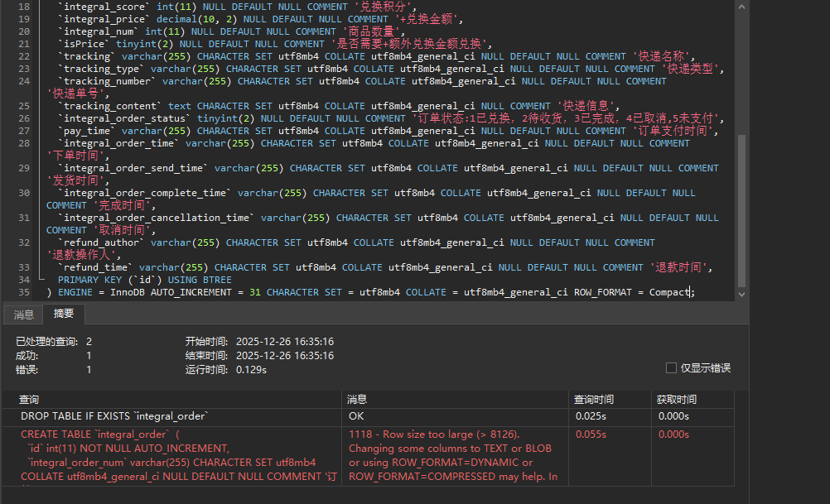Enable the 仅显示错误 checkbox
This screenshot has height=504, width=830.
pyautogui.click(x=671, y=368)
